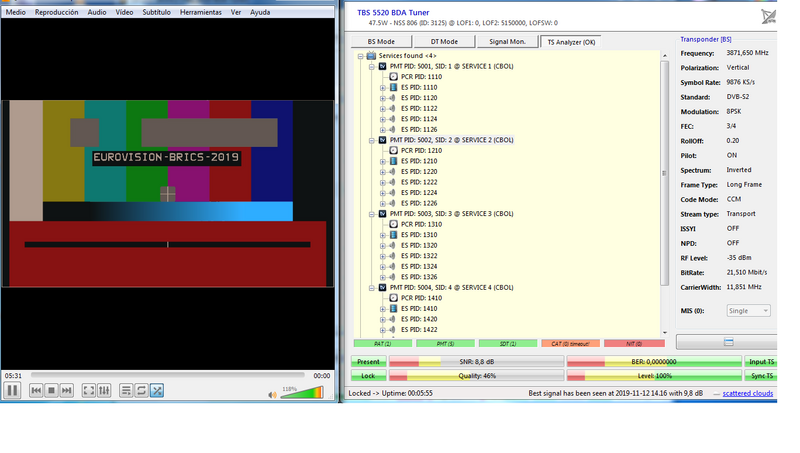The width and height of the screenshot is (800, 453).
Task: Expand ES PID 1120 audio stream
Action: point(383,98)
